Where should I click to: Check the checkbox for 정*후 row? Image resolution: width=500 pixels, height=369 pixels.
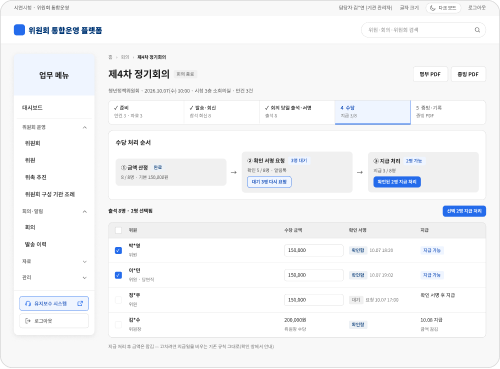click(118, 300)
